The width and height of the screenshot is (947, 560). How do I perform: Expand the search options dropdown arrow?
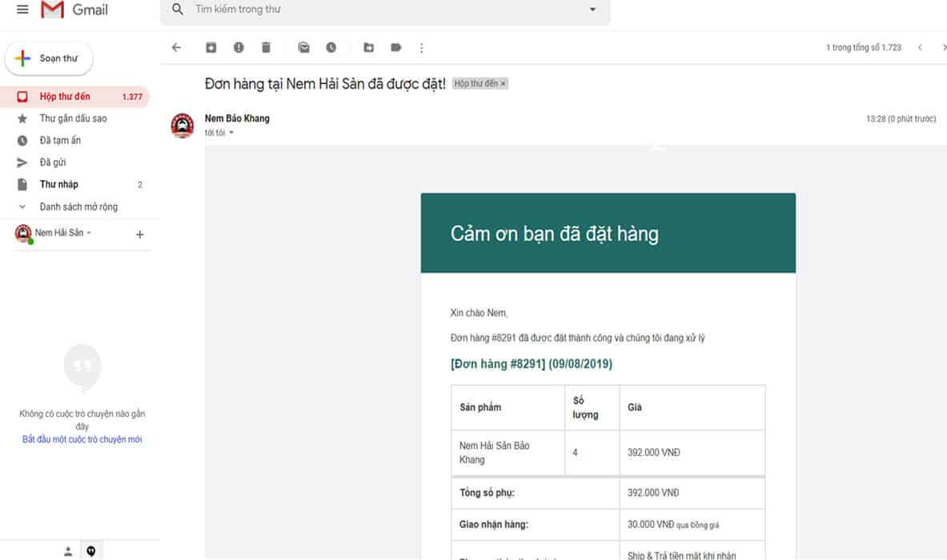[592, 10]
